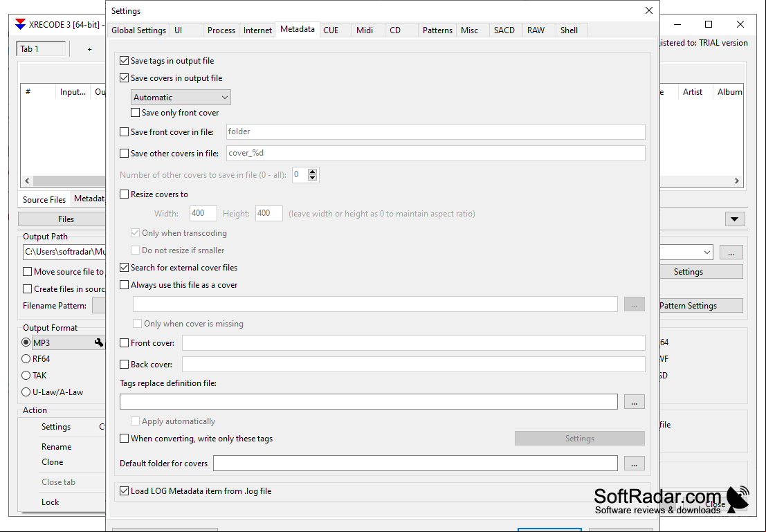This screenshot has width=766, height=532.
Task: Switch to the Process tab
Action: click(221, 30)
